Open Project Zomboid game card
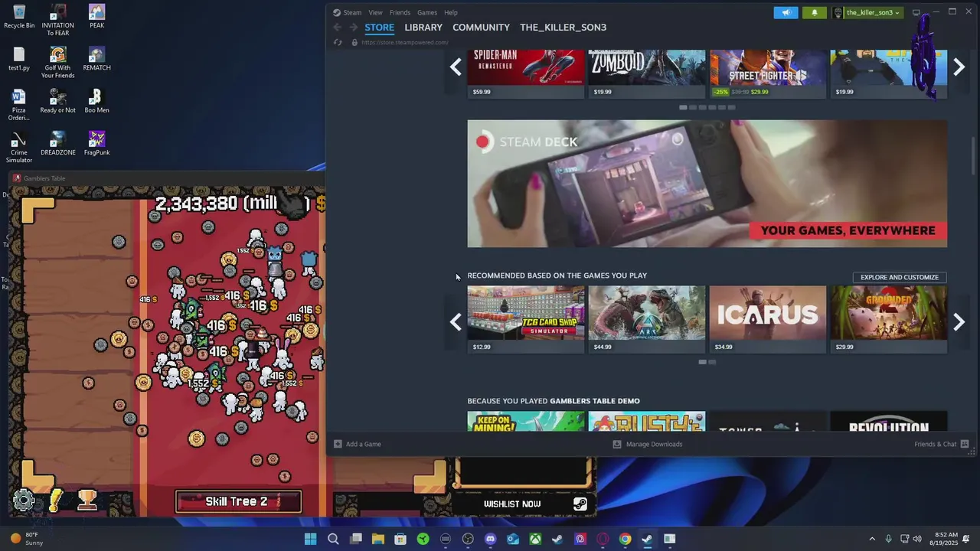The height and width of the screenshot is (551, 980). coord(647,74)
